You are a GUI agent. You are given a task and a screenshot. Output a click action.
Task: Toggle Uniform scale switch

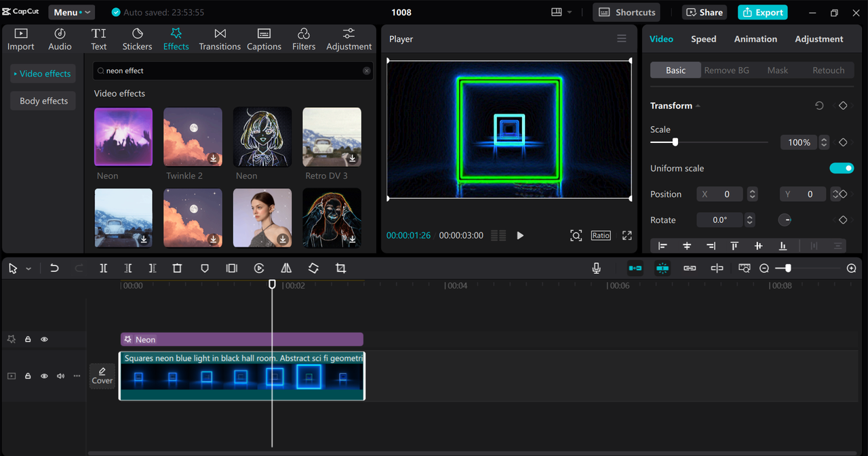coord(842,168)
